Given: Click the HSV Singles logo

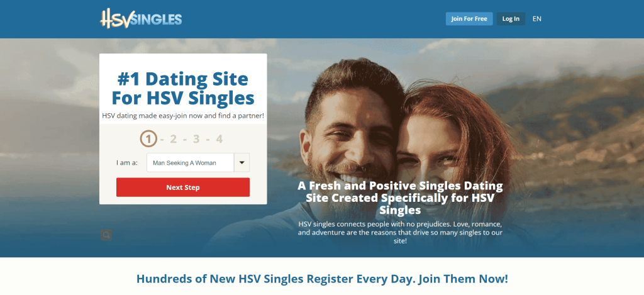Looking at the screenshot, I should pos(141,19).
